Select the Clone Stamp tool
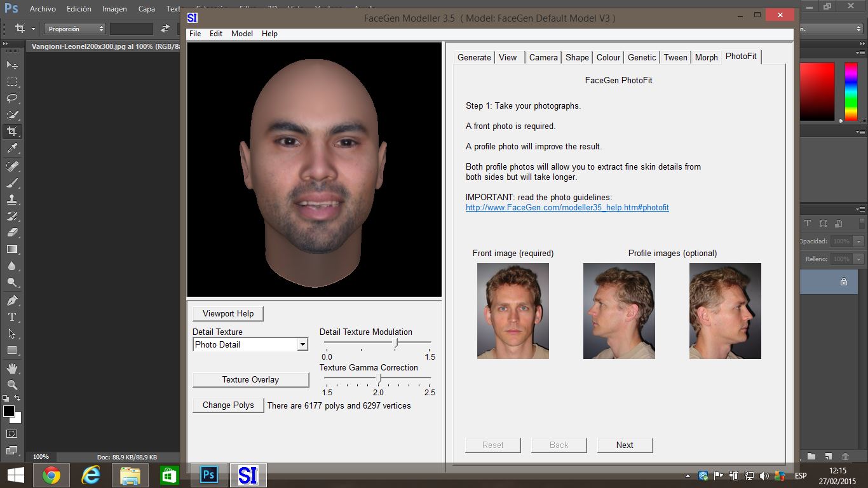The width and height of the screenshot is (868, 488). (12, 199)
